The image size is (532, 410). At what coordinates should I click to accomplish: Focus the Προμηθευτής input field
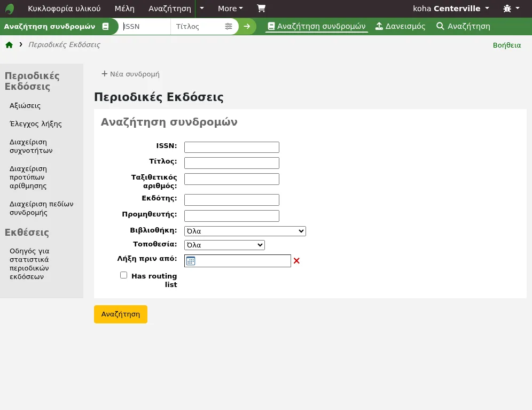click(232, 216)
